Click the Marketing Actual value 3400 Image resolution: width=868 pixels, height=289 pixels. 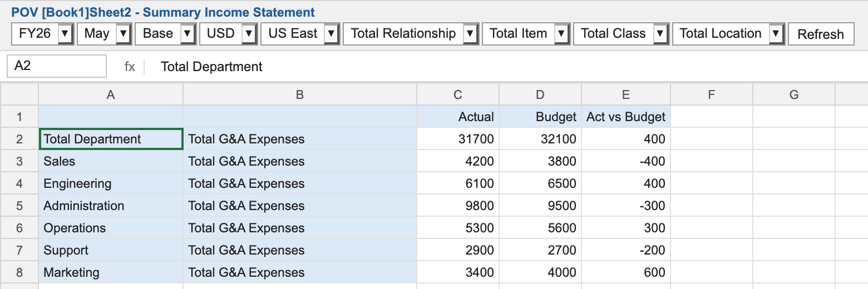point(458,272)
